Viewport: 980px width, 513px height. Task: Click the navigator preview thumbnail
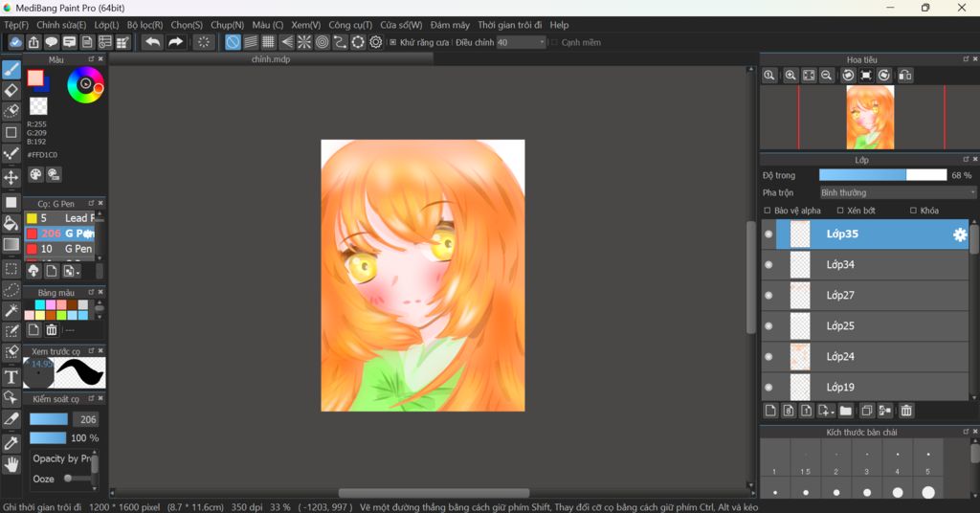coord(870,118)
